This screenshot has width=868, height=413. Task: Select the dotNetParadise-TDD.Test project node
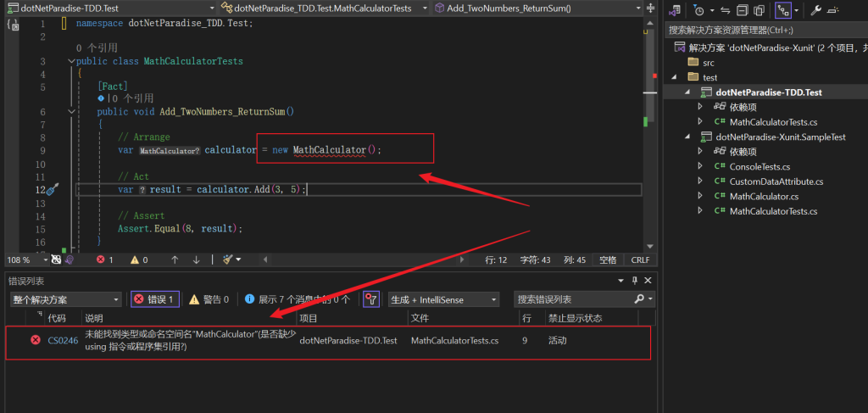(x=768, y=92)
